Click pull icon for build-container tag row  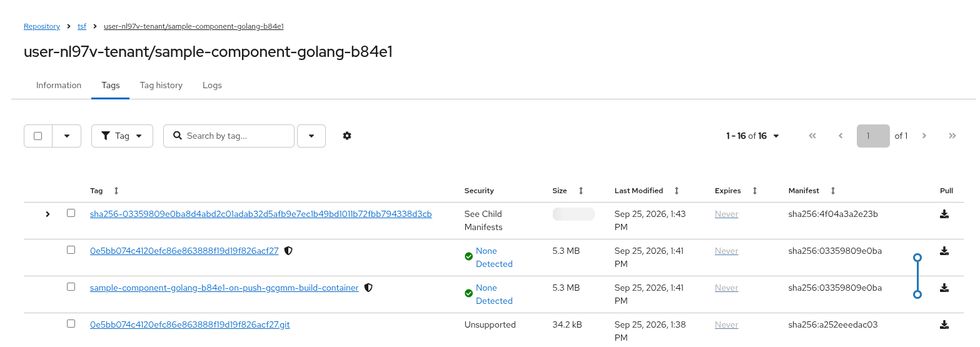click(944, 288)
